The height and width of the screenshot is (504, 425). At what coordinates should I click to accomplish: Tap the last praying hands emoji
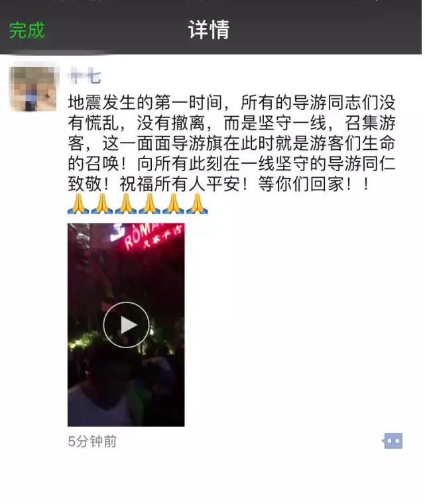point(197,204)
